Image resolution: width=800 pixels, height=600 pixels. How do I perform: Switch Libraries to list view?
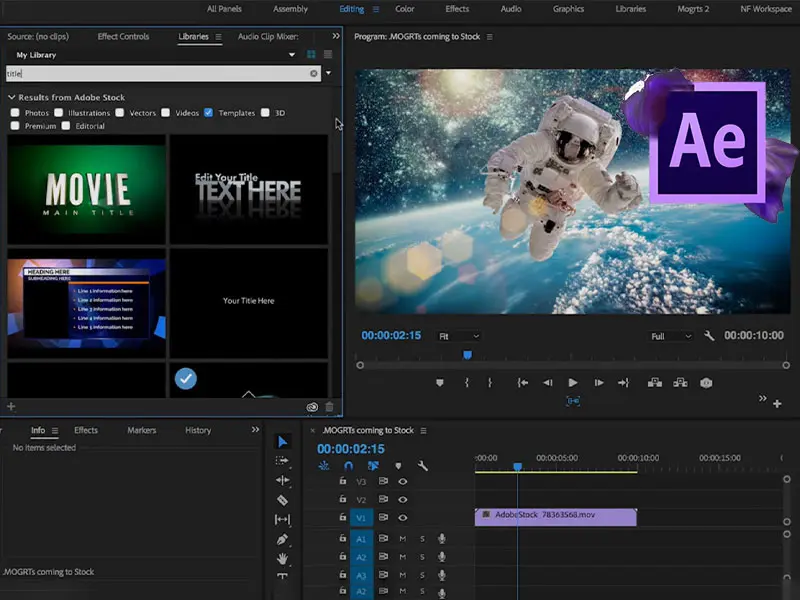click(328, 55)
